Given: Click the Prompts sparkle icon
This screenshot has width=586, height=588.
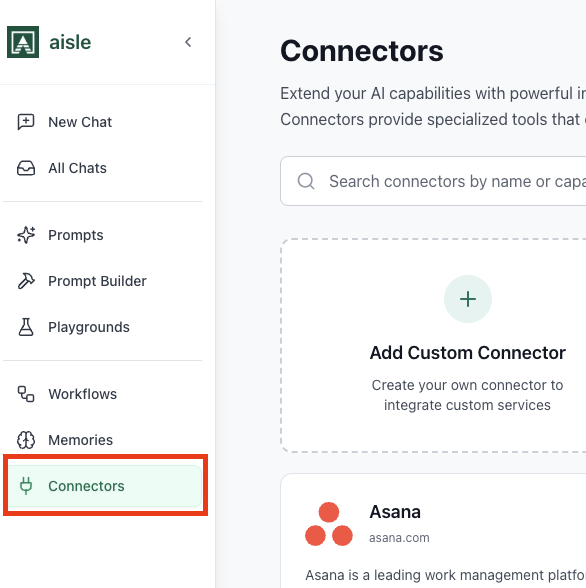Looking at the screenshot, I should click(26, 235).
